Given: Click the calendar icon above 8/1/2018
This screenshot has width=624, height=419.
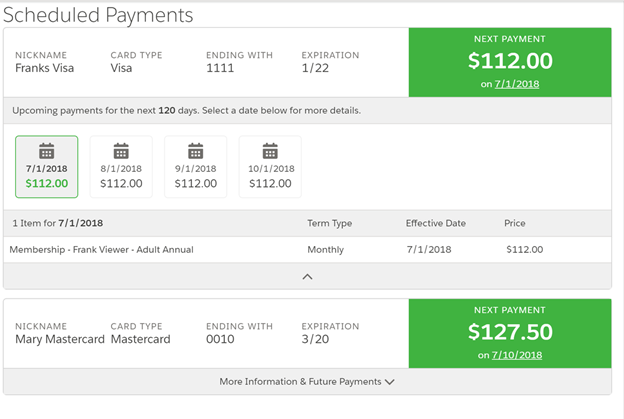Looking at the screenshot, I should (121, 151).
